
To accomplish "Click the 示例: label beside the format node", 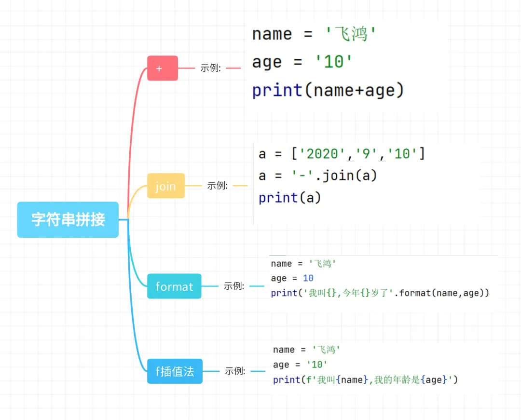I will (234, 286).
